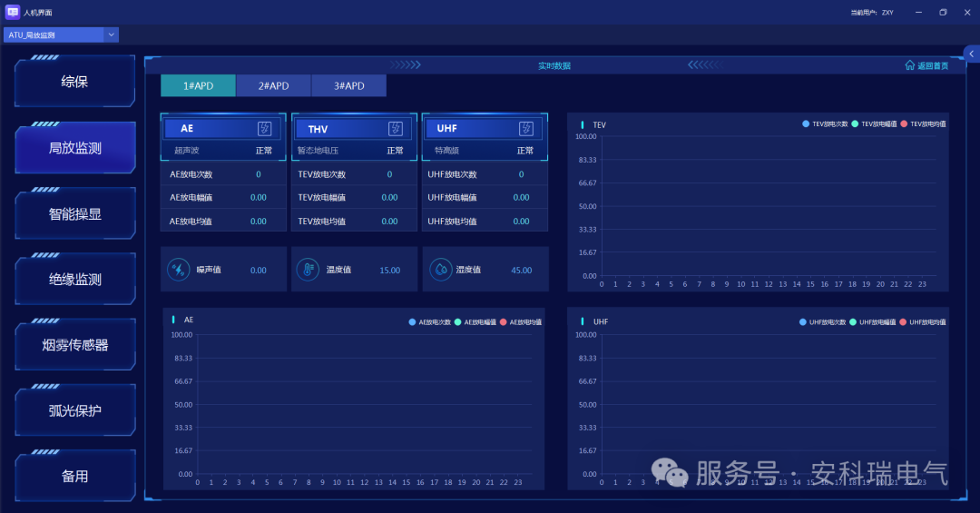The height and width of the screenshot is (513, 980).
Task: Click the UHF放电次数 row label
Action: 452,174
